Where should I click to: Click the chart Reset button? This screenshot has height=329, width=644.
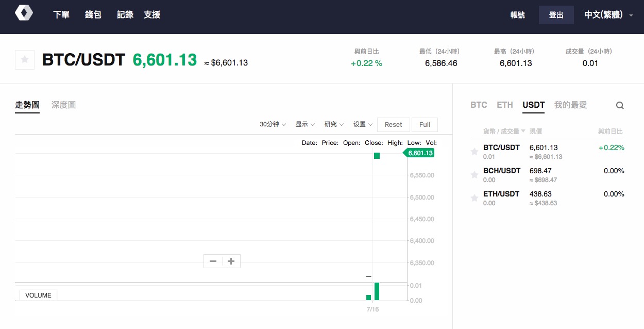393,124
